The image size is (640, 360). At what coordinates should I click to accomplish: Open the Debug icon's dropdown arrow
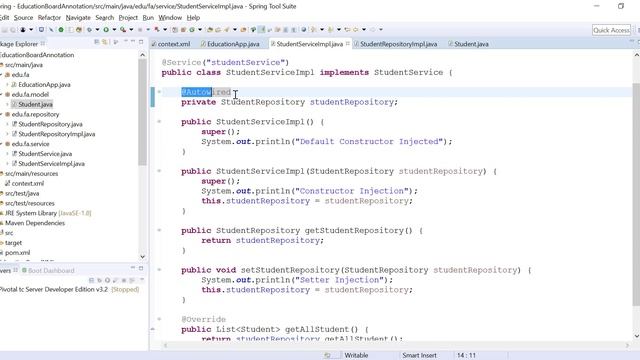click(x=98, y=29)
